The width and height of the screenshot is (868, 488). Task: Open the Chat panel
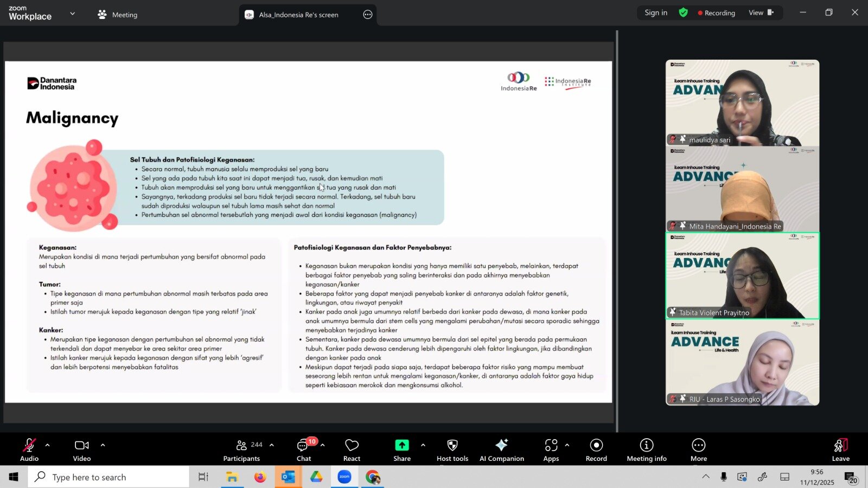(303, 450)
